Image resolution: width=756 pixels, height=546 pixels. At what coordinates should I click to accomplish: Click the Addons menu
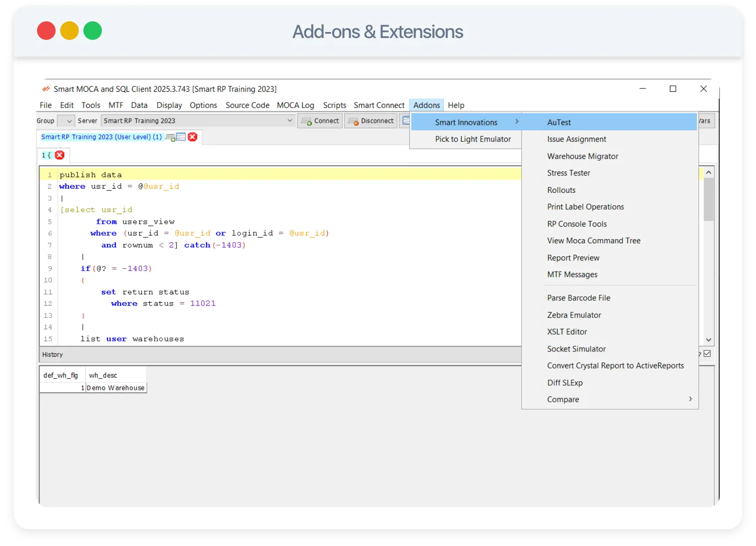[x=427, y=105]
